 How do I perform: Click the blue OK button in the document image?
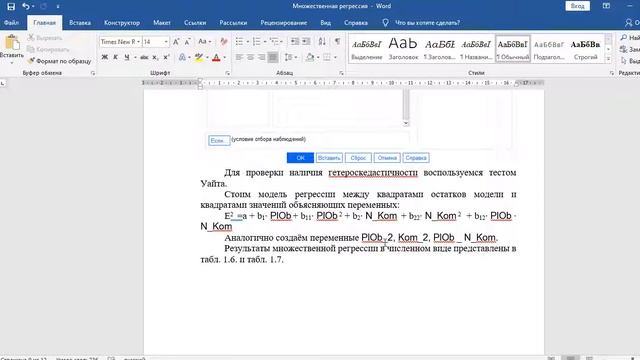pyautogui.click(x=300, y=158)
